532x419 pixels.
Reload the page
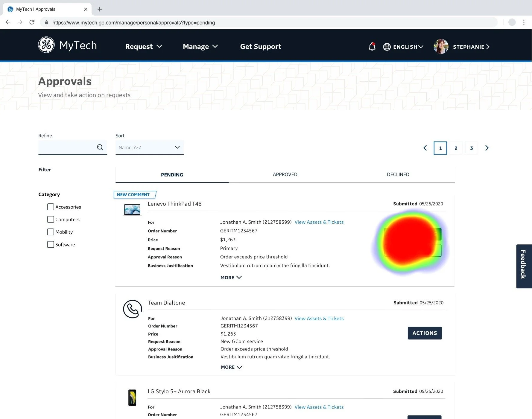(32, 22)
